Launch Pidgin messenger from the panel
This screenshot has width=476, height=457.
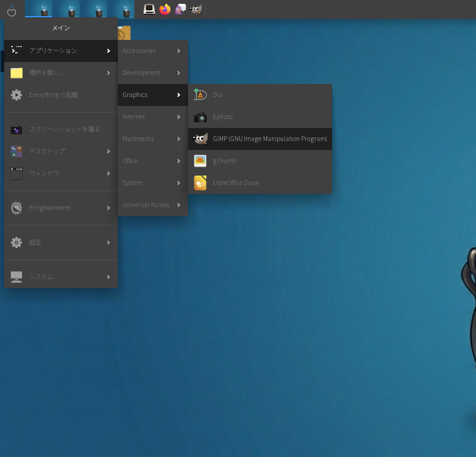click(x=180, y=10)
